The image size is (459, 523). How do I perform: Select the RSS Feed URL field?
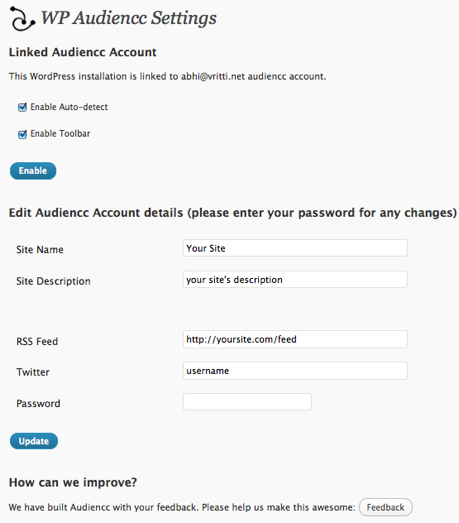pyautogui.click(x=295, y=339)
